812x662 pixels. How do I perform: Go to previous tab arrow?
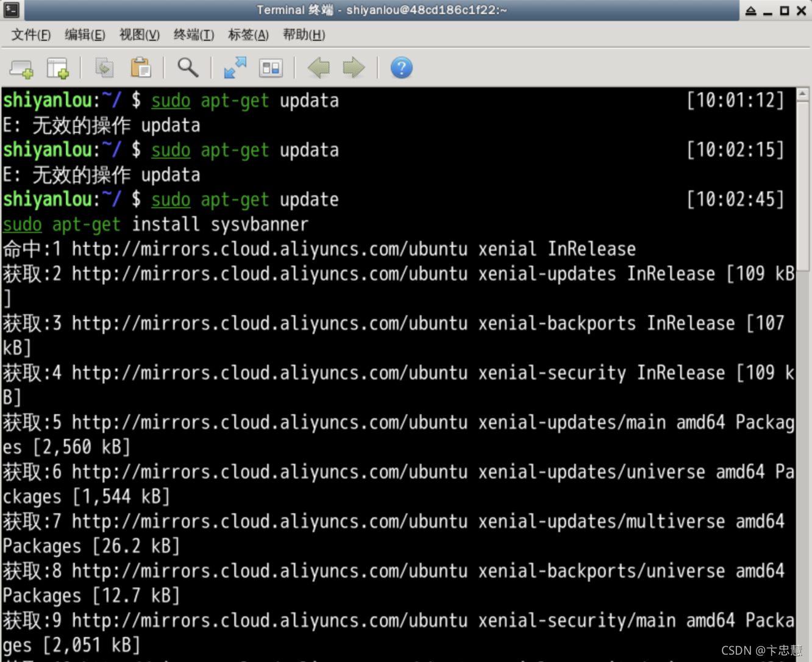pos(318,68)
